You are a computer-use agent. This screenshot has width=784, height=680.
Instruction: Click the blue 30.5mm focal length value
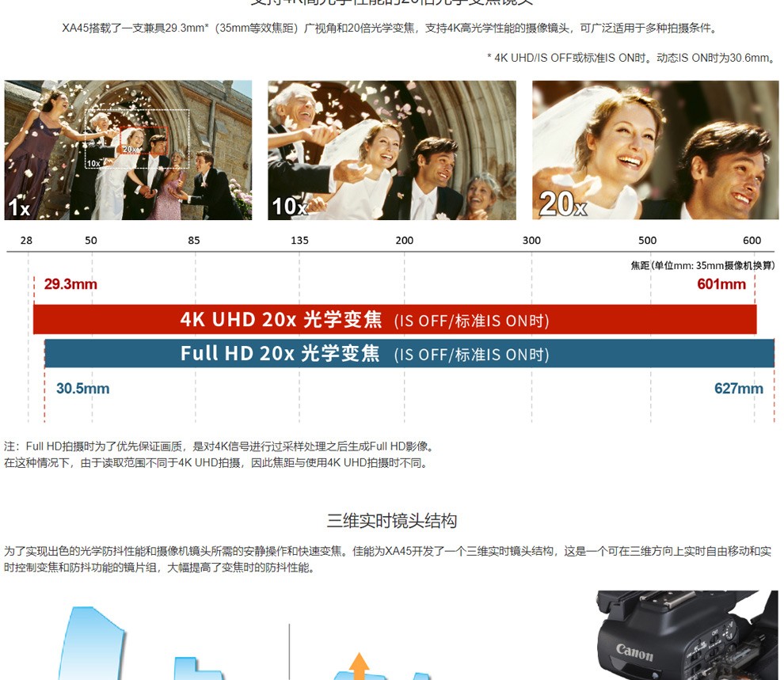click(82, 388)
